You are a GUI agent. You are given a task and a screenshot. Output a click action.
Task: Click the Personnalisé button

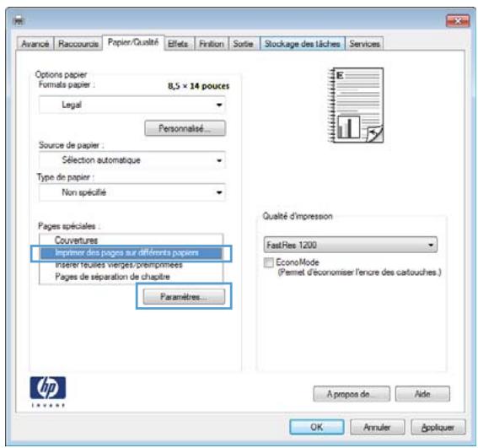[x=185, y=128]
